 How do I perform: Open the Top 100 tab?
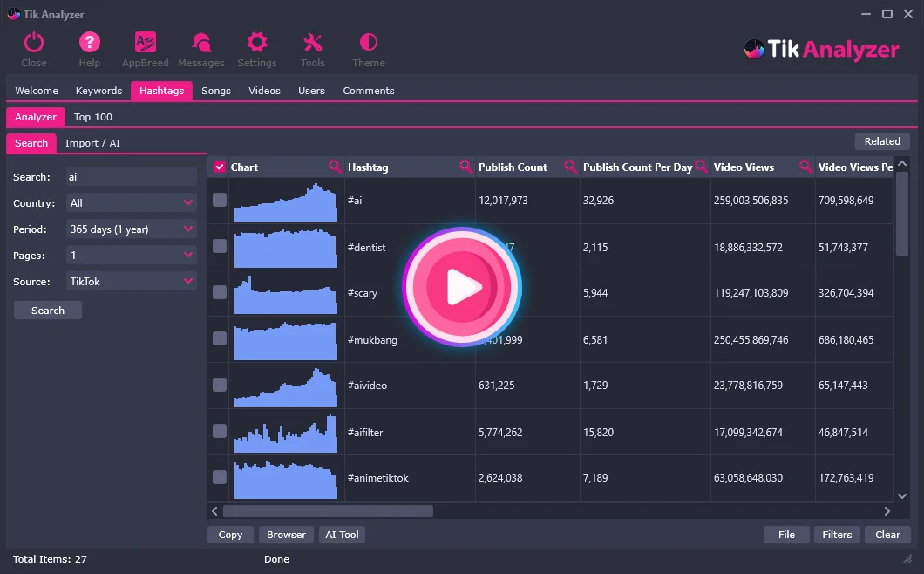93,117
